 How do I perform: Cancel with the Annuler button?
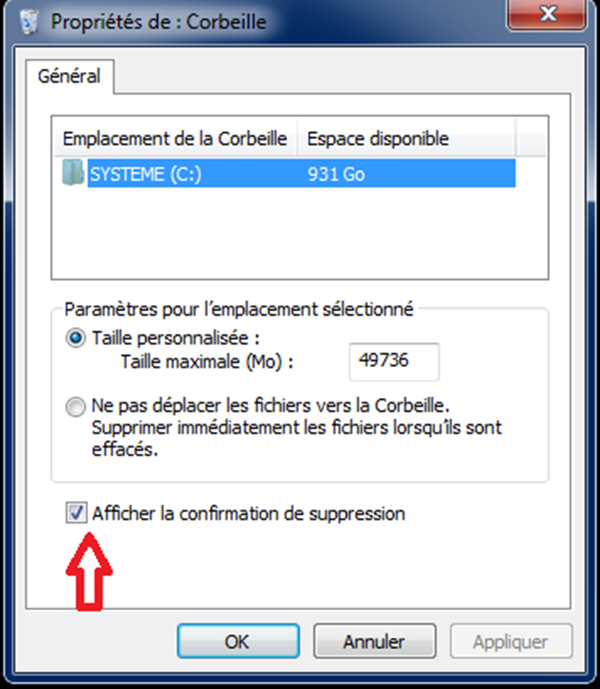374,641
